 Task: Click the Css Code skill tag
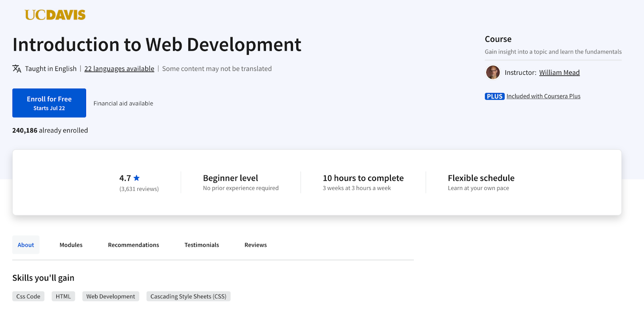click(28, 296)
